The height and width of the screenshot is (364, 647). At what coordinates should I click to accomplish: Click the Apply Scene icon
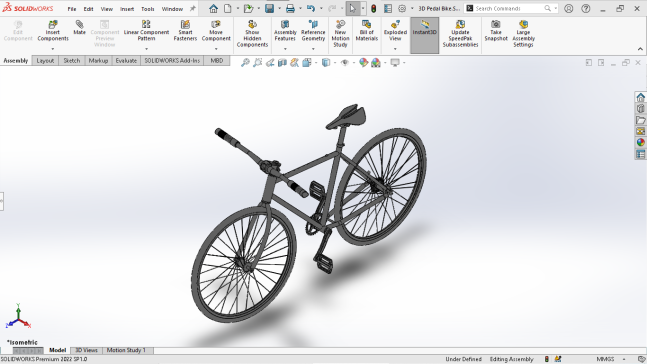376,62
